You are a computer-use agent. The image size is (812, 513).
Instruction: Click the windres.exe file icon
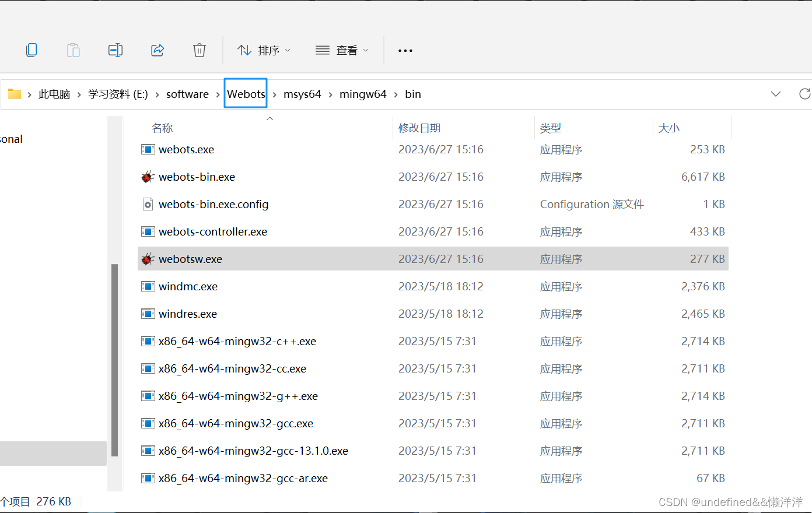pyautogui.click(x=148, y=314)
